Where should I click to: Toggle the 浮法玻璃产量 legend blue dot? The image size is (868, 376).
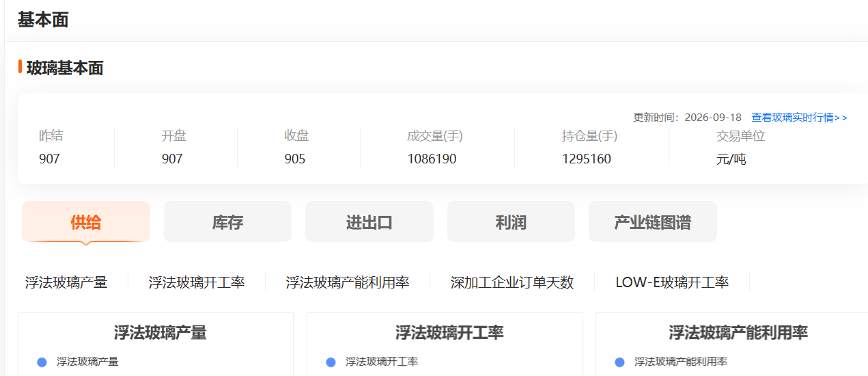42,362
